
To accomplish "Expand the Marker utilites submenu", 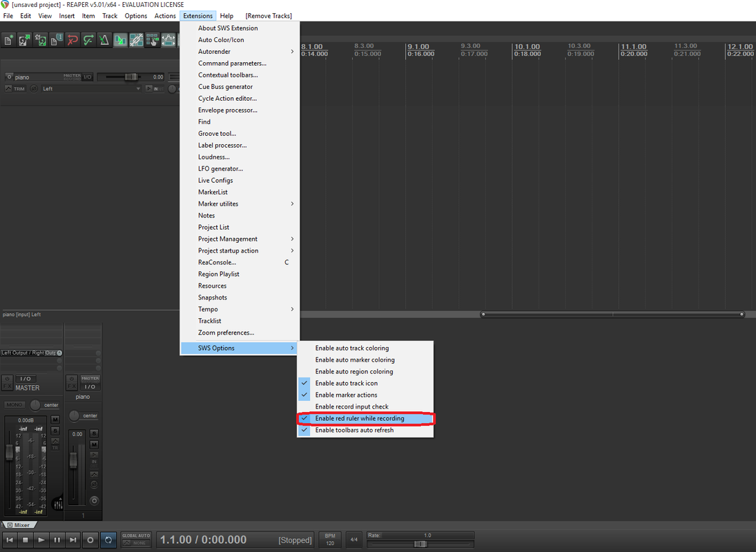I will pyautogui.click(x=240, y=204).
